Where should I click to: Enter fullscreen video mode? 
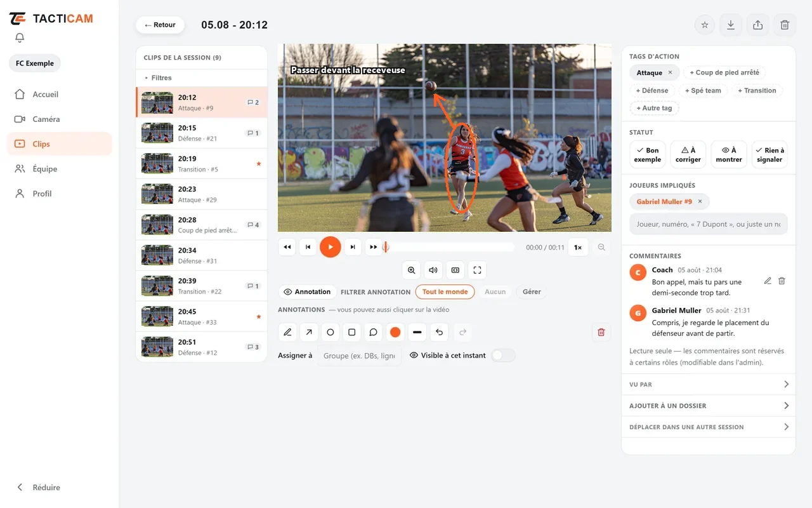click(477, 270)
